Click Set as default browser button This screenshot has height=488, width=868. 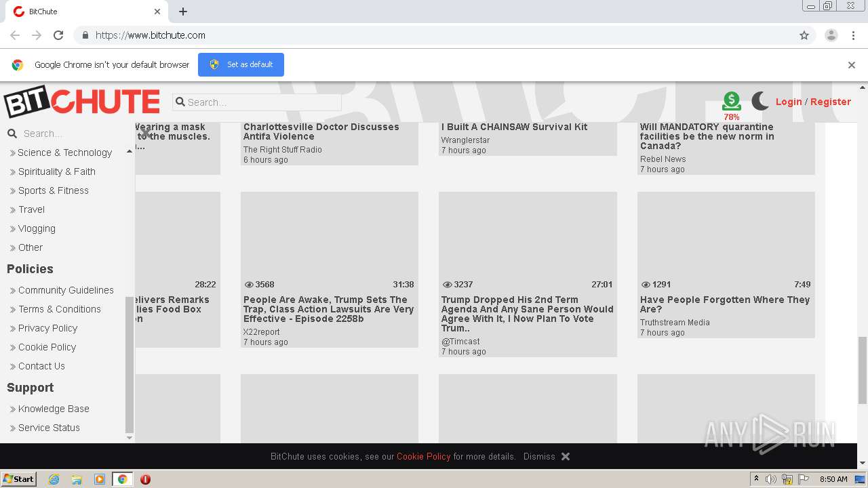241,64
